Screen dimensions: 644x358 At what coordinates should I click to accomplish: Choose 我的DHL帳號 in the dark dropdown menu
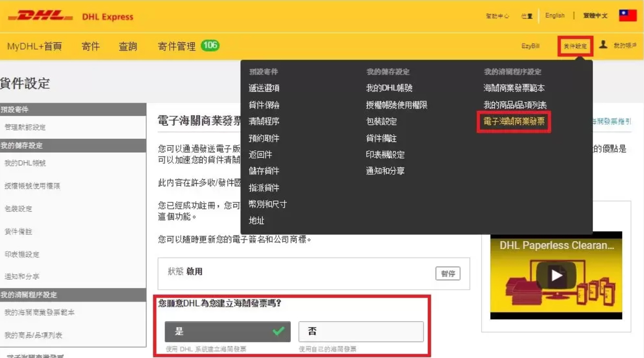click(389, 88)
